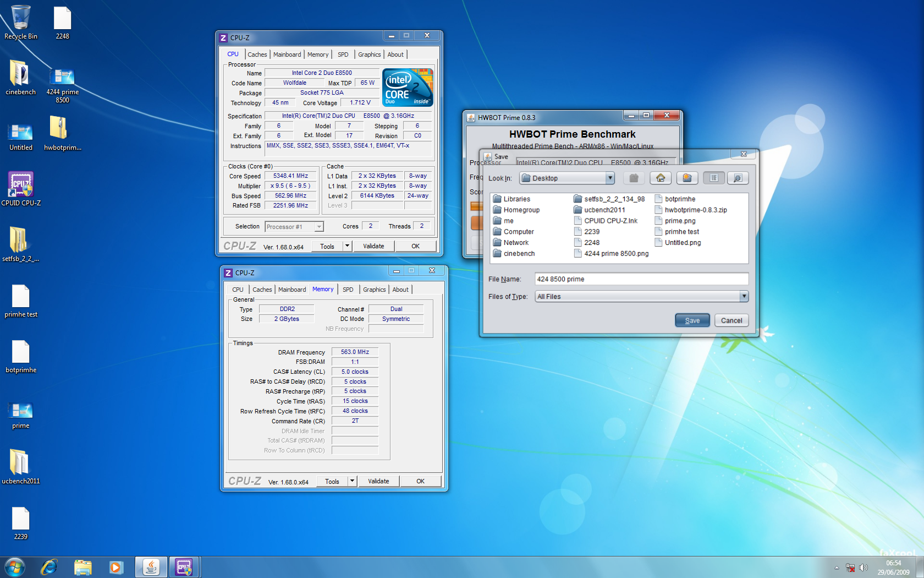Select Homegroup in file list

(516, 210)
